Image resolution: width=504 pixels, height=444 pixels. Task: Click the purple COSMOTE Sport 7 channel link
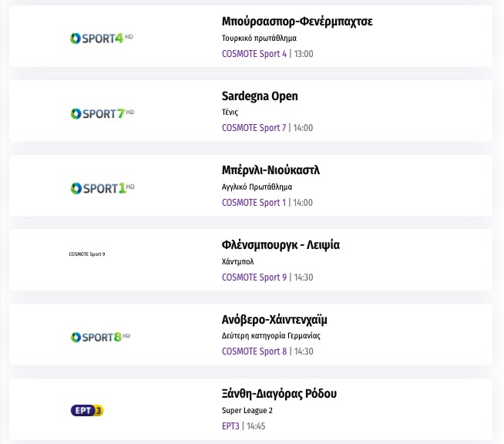254,128
